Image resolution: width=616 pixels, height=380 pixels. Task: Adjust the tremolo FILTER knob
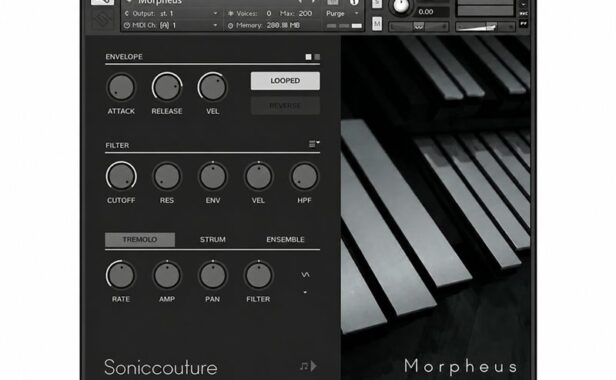click(258, 275)
